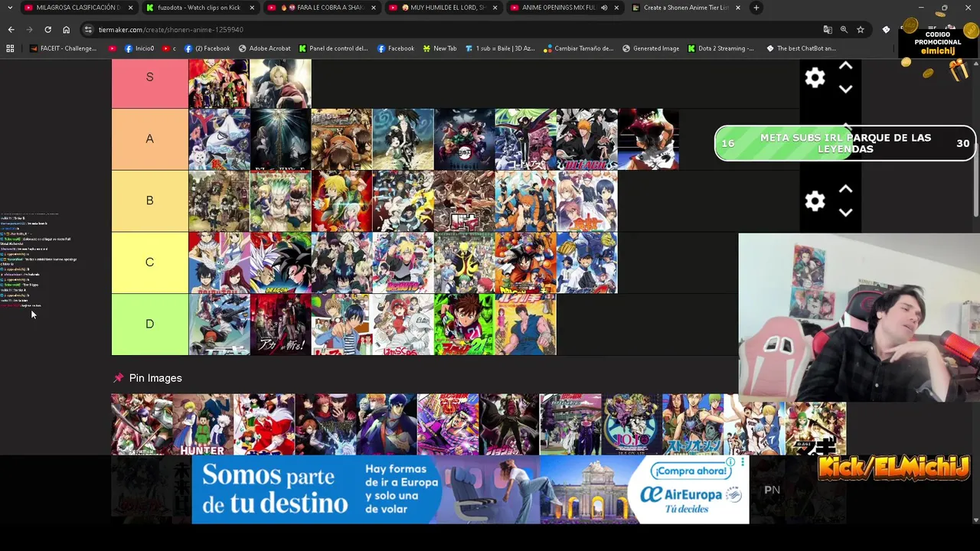Go back to the previous page
The width and height of the screenshot is (980, 551).
pyautogui.click(x=11, y=29)
